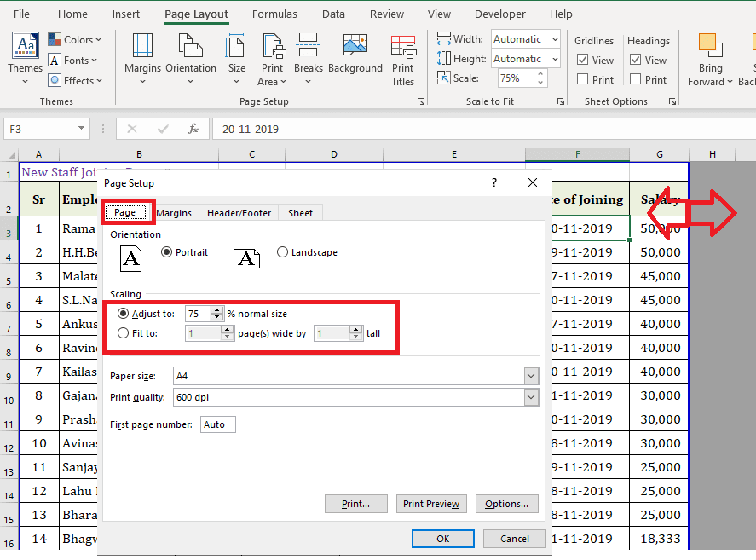The height and width of the screenshot is (560, 756).
Task: Open the Formulas ribbon tab
Action: [274, 14]
